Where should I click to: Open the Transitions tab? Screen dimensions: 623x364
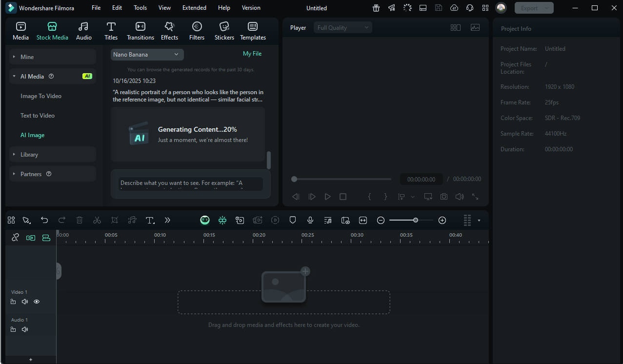141,31
